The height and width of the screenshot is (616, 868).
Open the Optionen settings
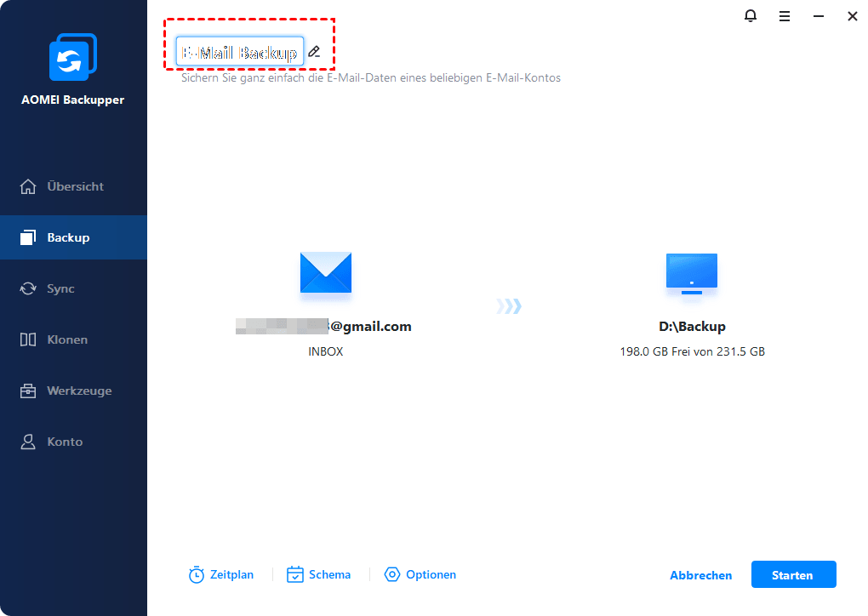pyautogui.click(x=420, y=575)
